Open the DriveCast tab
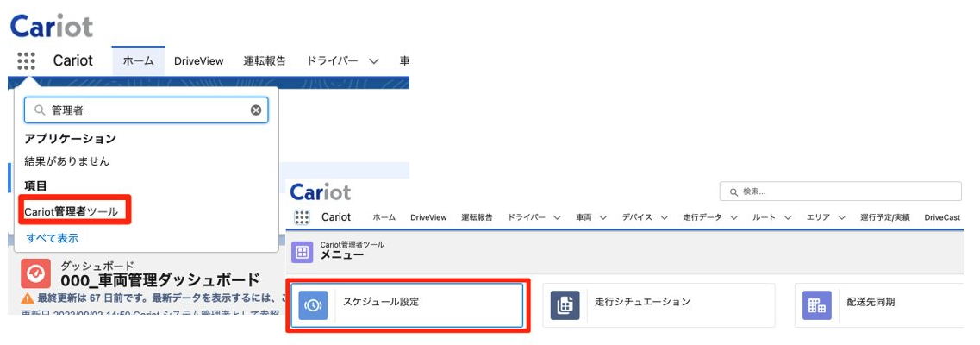The width and height of the screenshot is (980, 345). click(942, 217)
